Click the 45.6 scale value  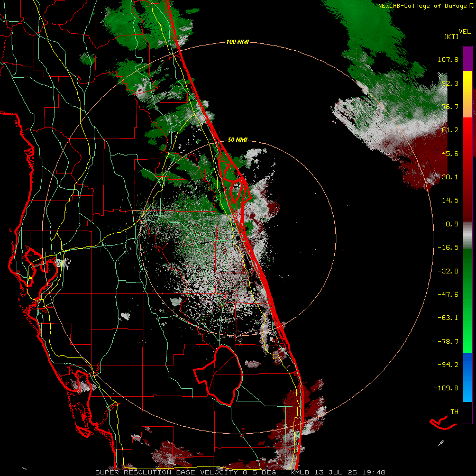point(450,153)
